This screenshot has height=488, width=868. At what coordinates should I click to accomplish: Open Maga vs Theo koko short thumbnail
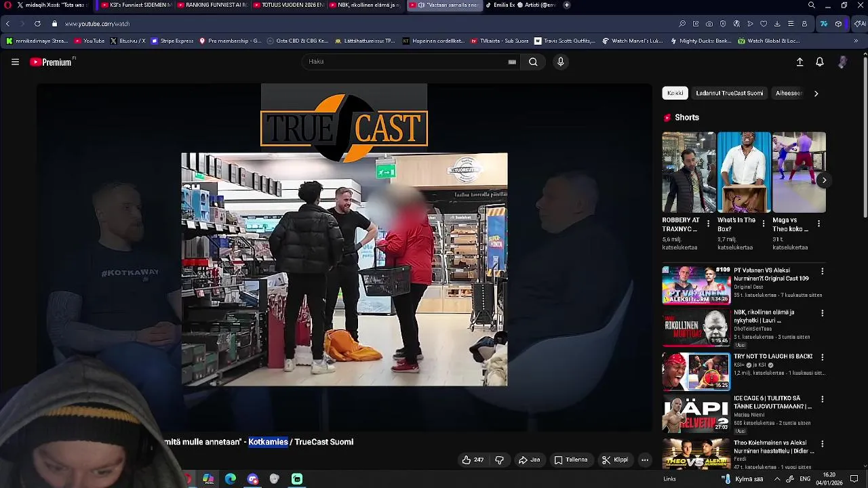(799, 172)
